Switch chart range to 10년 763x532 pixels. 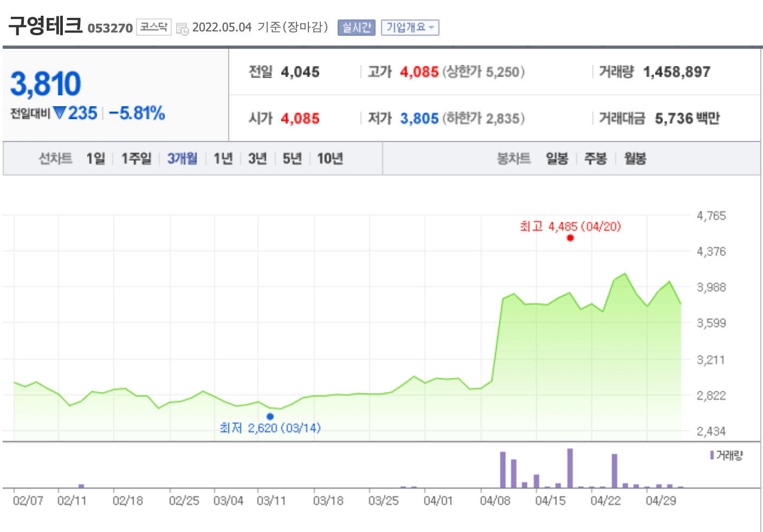point(330,159)
